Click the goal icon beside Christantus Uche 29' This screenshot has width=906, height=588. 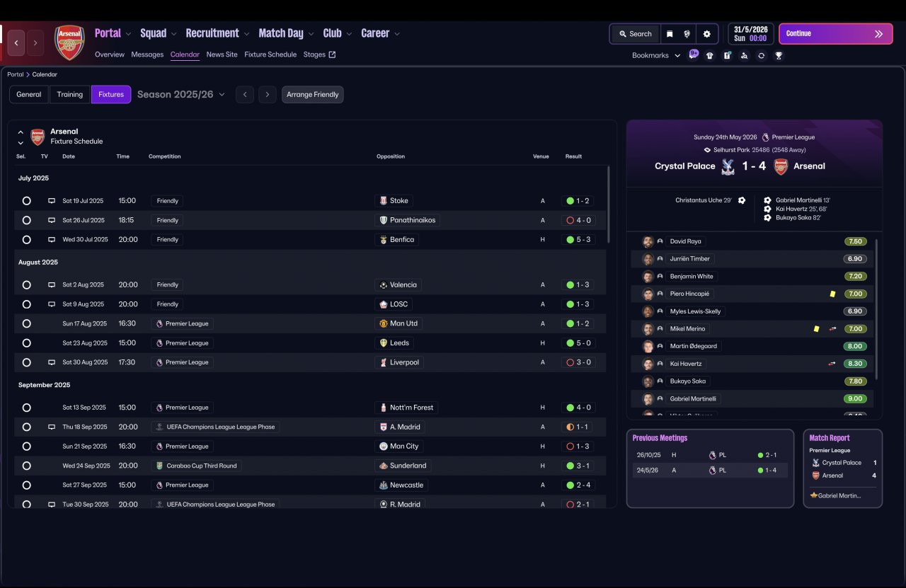(x=742, y=200)
